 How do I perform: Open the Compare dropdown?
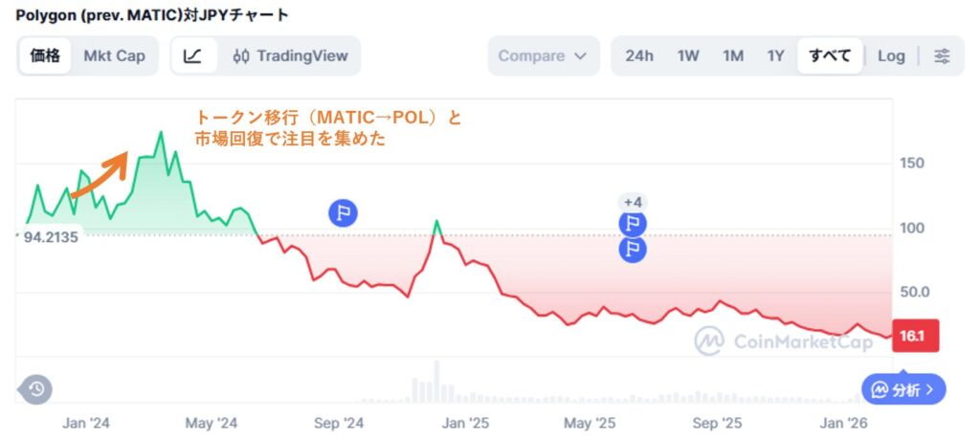coord(543,56)
